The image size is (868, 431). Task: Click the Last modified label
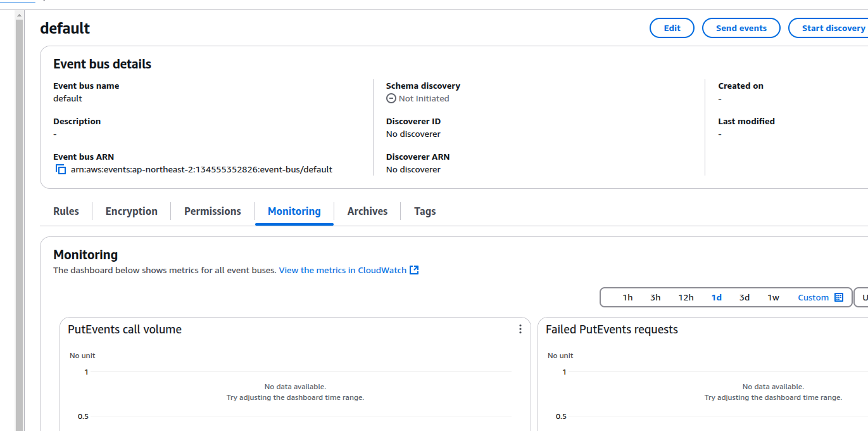[x=746, y=121]
